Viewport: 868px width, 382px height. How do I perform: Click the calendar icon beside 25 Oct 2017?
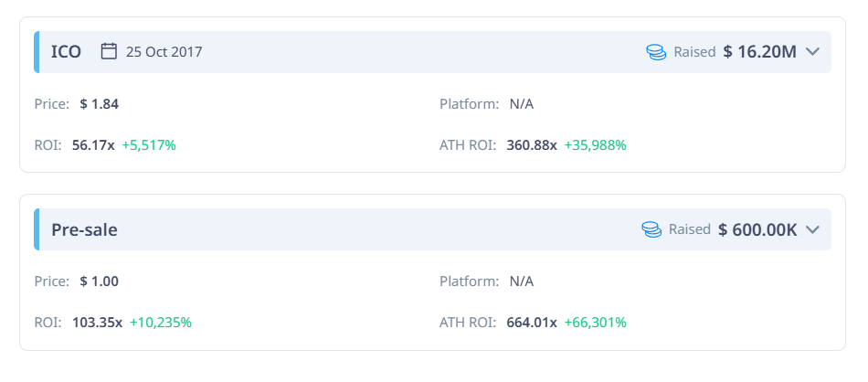[109, 51]
